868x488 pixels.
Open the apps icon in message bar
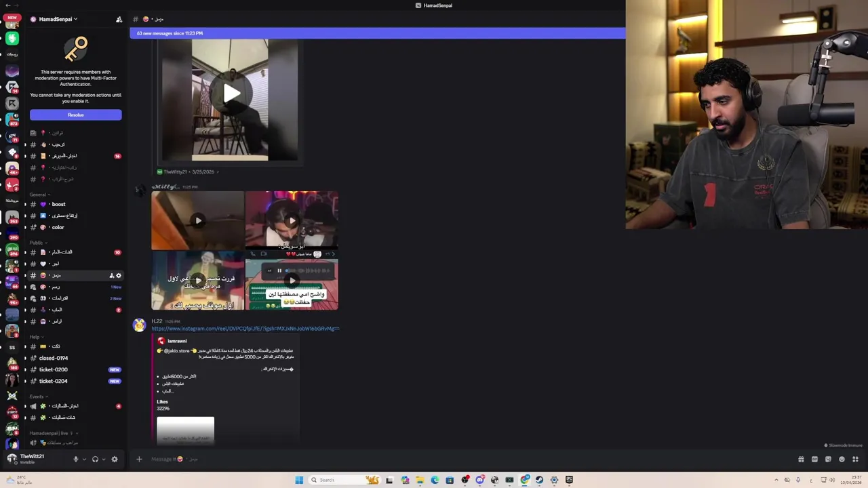855,459
